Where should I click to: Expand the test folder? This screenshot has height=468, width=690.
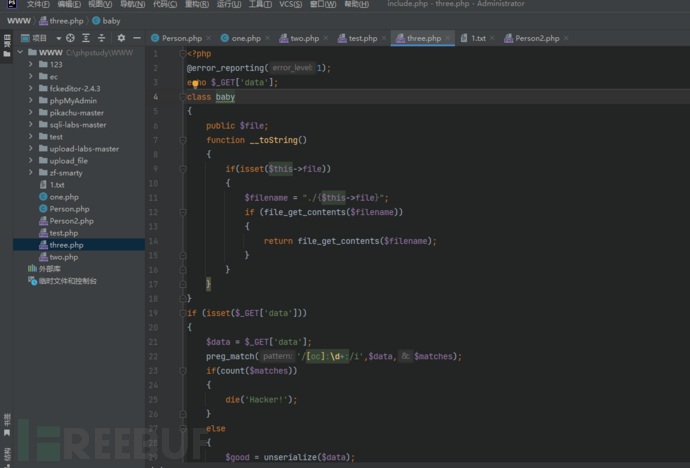(31, 136)
